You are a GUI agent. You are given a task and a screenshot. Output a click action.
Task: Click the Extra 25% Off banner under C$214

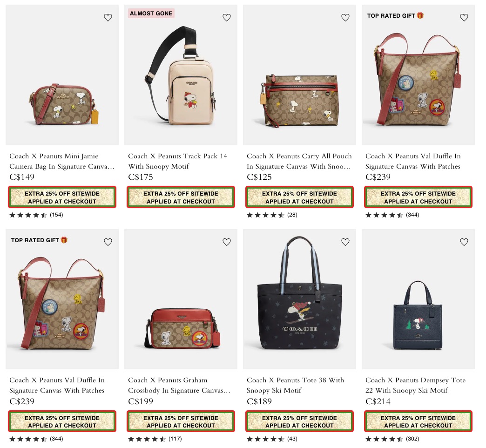coord(418,421)
